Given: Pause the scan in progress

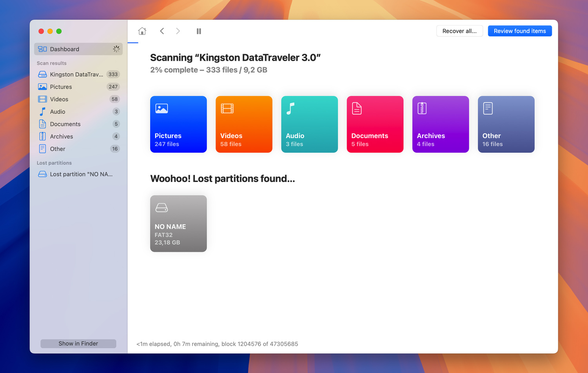Looking at the screenshot, I should pos(199,31).
